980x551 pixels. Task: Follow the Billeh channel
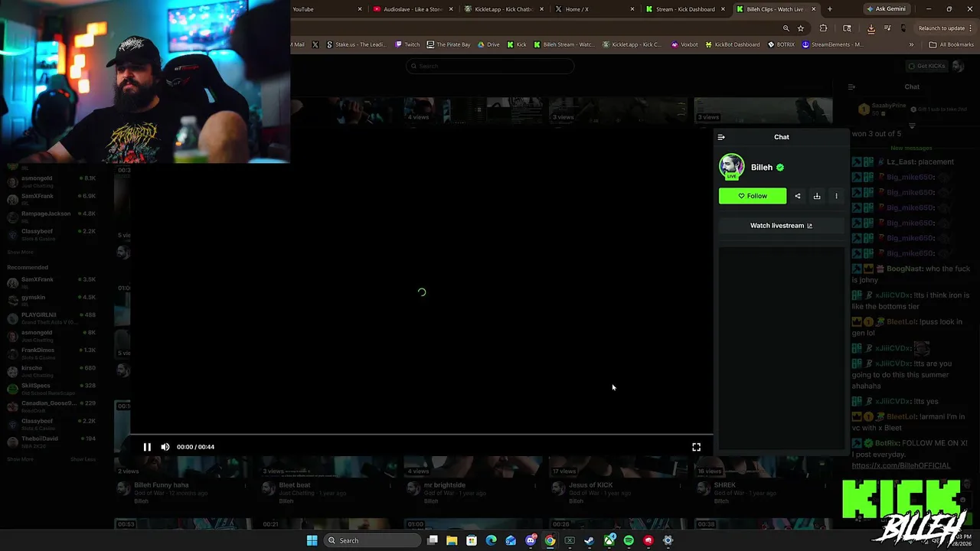coord(753,196)
